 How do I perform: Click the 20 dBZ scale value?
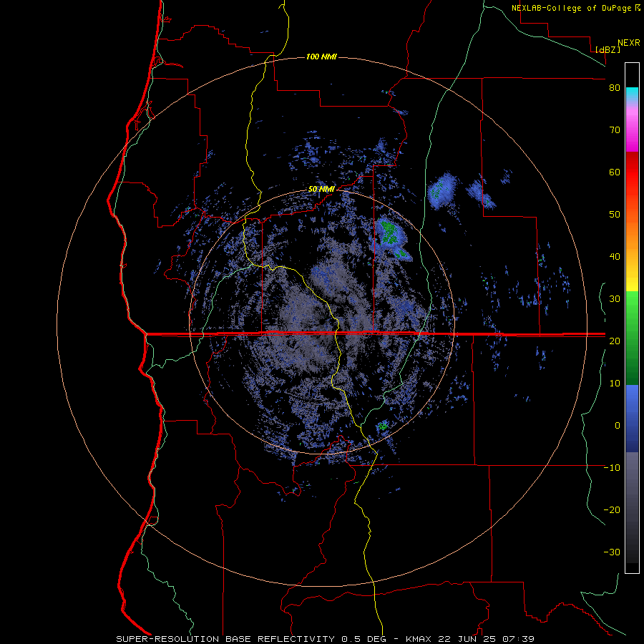tap(615, 341)
